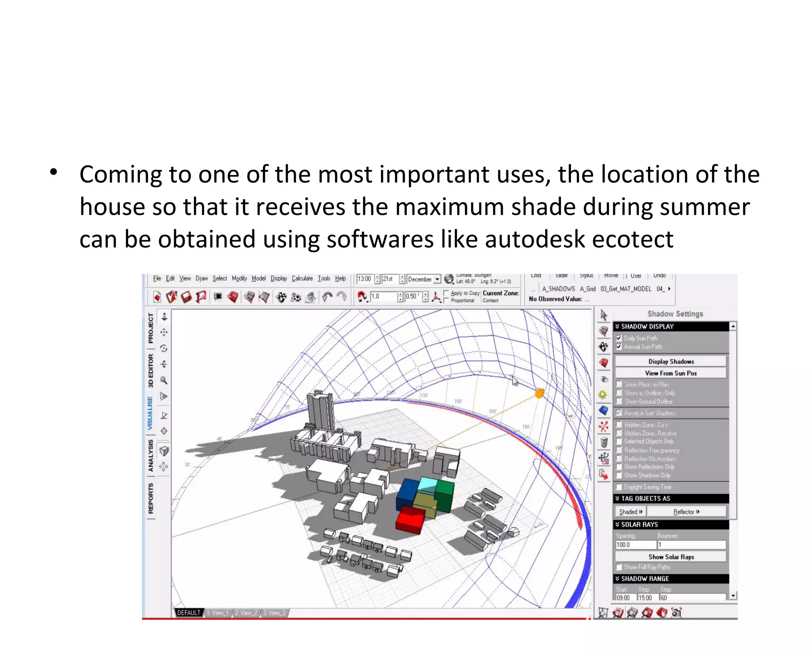Open the Calculate menu
The width and height of the screenshot is (812, 649).
coord(302,279)
